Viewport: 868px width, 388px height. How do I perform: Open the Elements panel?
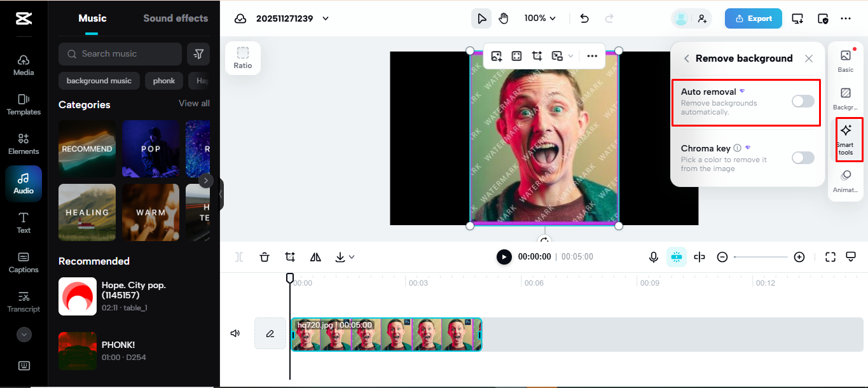point(23,144)
